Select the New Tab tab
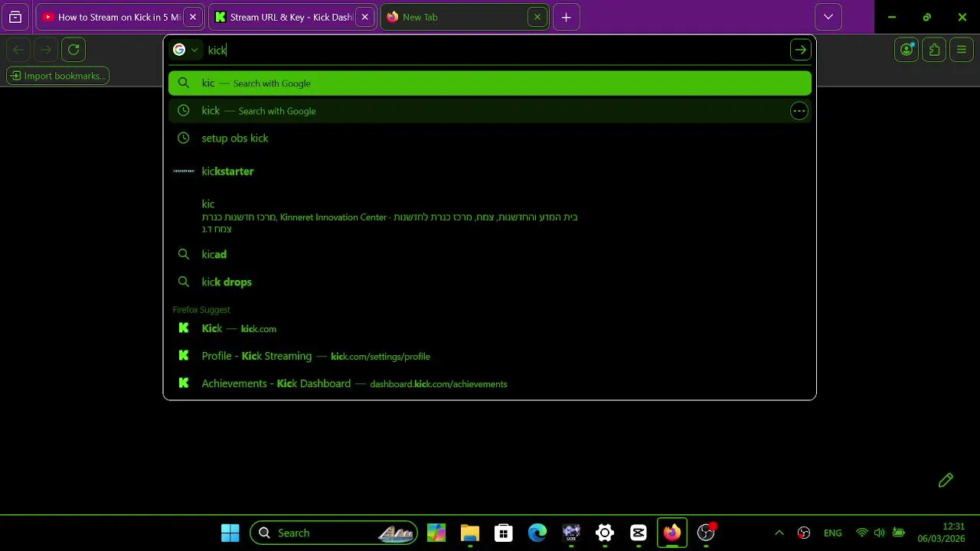Viewport: 980px width, 551px height. pyautogui.click(x=464, y=17)
